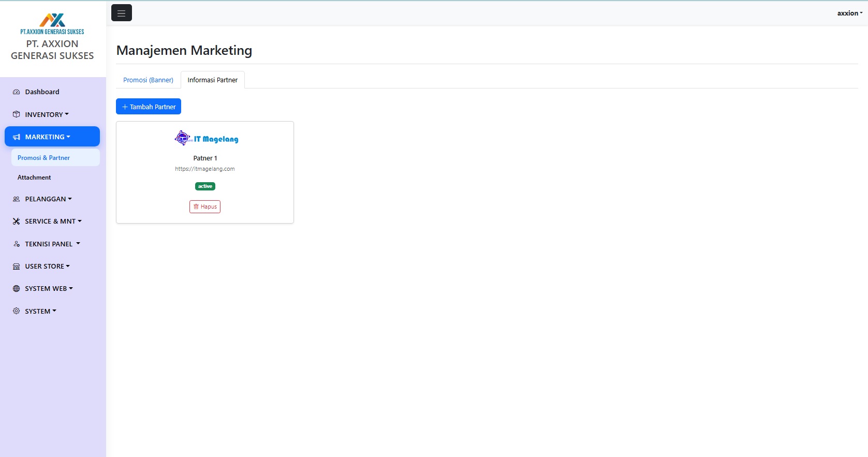The width and height of the screenshot is (868, 457).
Task: Click the green active status badge
Action: click(x=205, y=186)
